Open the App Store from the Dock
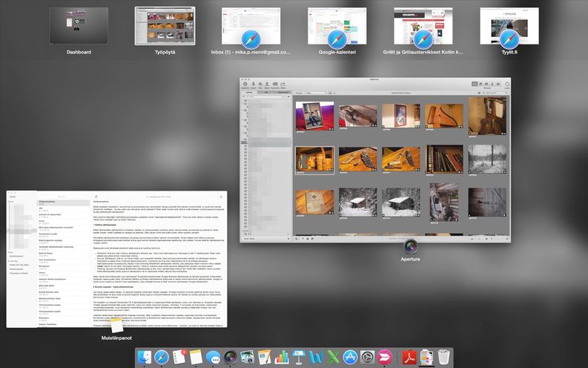This screenshot has width=588, height=368. pyautogui.click(x=350, y=357)
